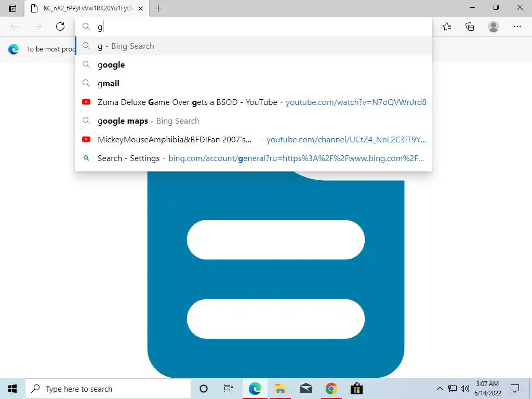Image resolution: width=532 pixels, height=399 pixels.
Task: Click 'To be most prod' notification text
Action: pos(51,49)
